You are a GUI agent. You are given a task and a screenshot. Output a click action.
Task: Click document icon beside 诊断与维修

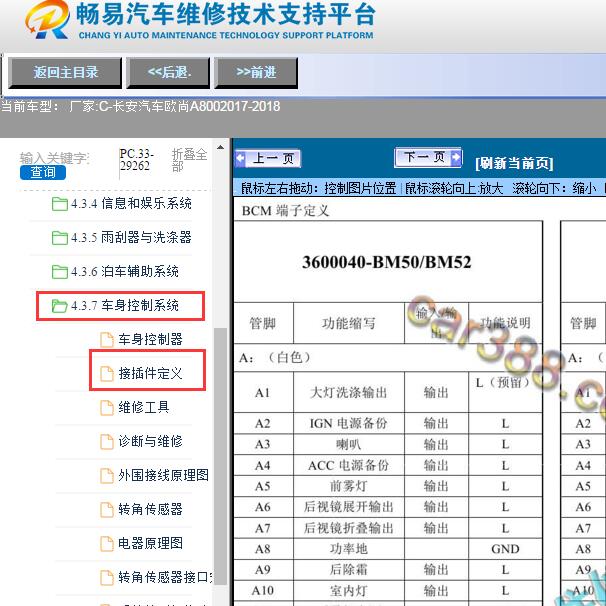(x=107, y=441)
